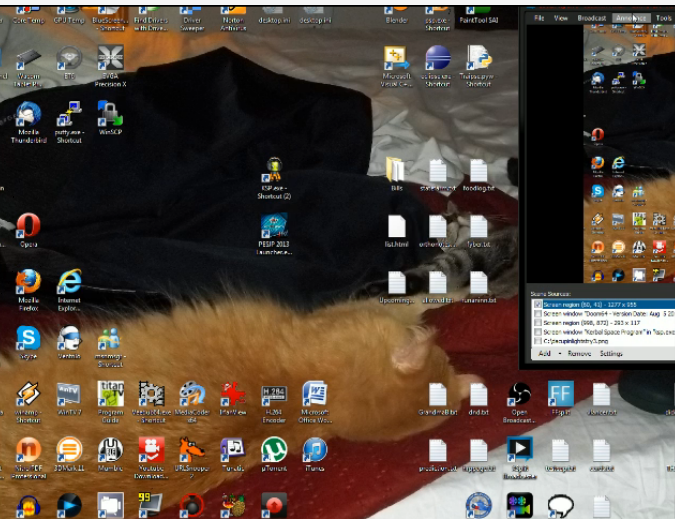Open the Broadcast menu
The height and width of the screenshot is (519, 675).
(x=591, y=18)
